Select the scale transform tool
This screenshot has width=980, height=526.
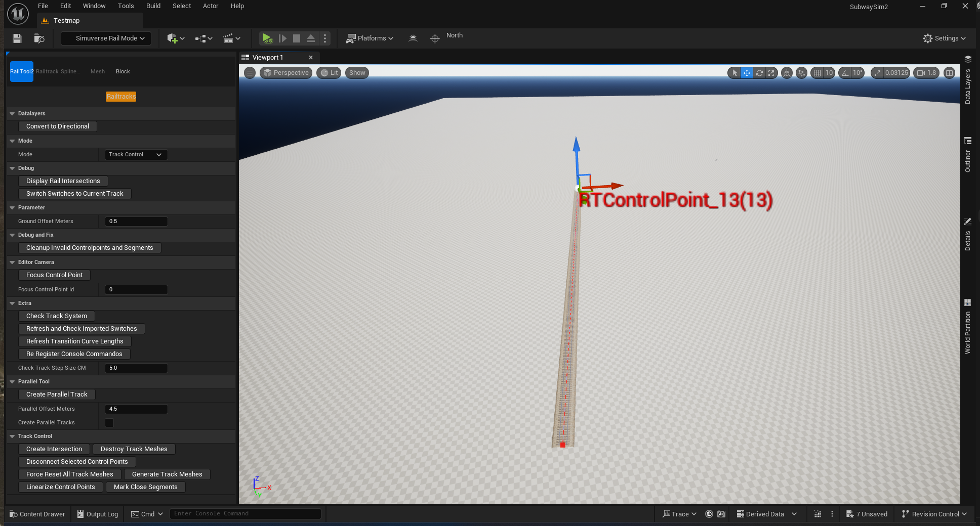click(771, 73)
